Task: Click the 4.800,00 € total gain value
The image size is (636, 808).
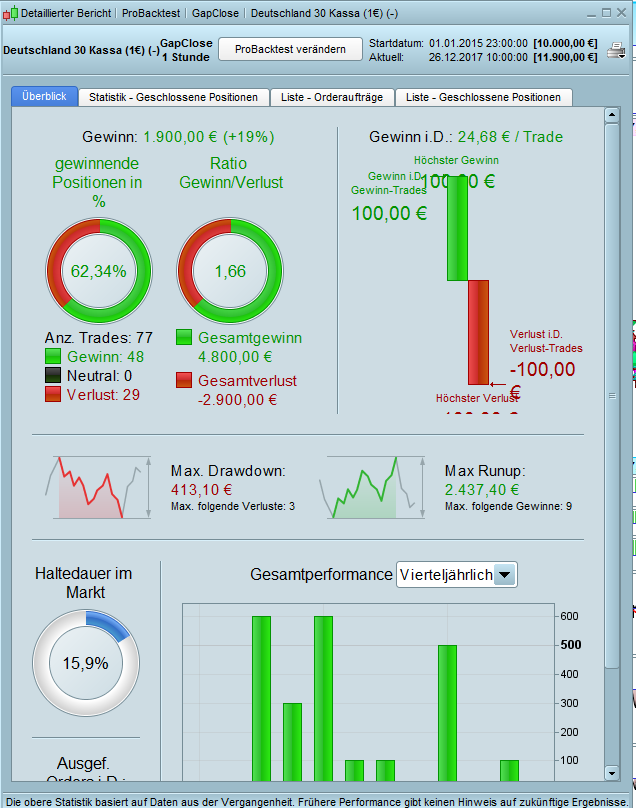Action: tap(235, 357)
